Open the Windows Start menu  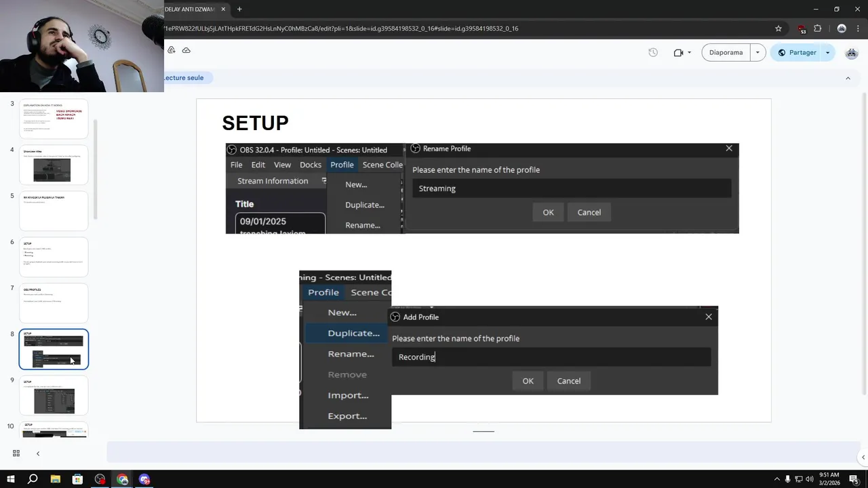click(10, 479)
